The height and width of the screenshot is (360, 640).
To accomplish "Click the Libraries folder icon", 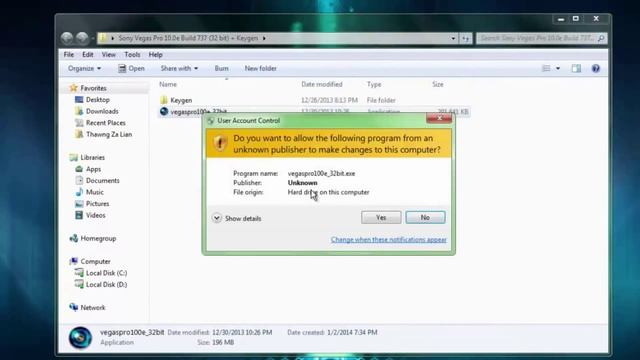I will pos(73,157).
